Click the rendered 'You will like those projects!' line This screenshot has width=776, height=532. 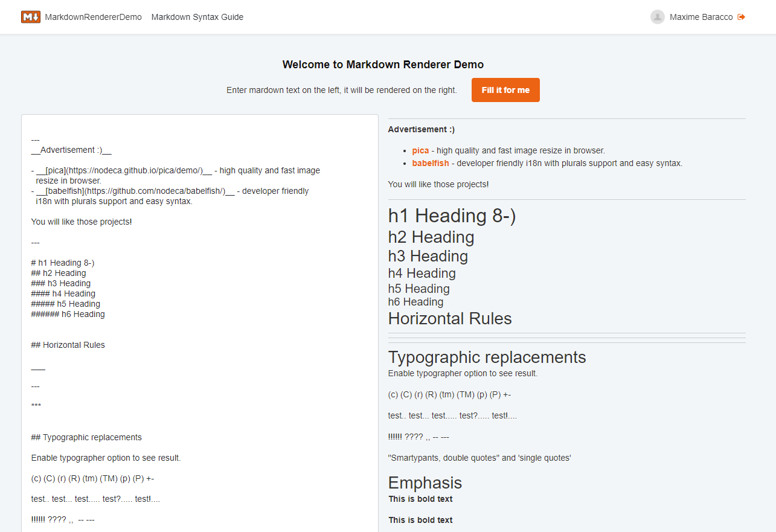[438, 184]
